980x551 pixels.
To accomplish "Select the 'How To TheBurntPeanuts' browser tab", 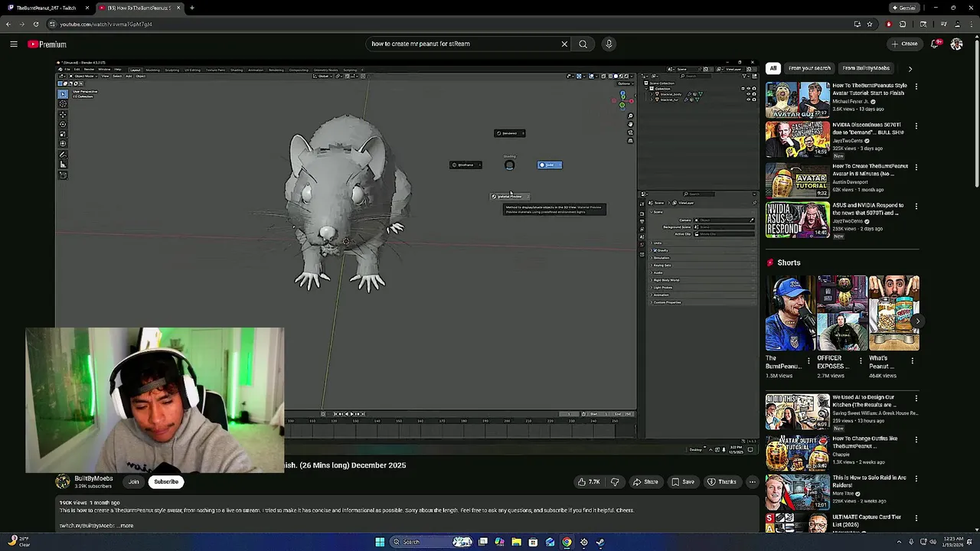I will click(140, 8).
